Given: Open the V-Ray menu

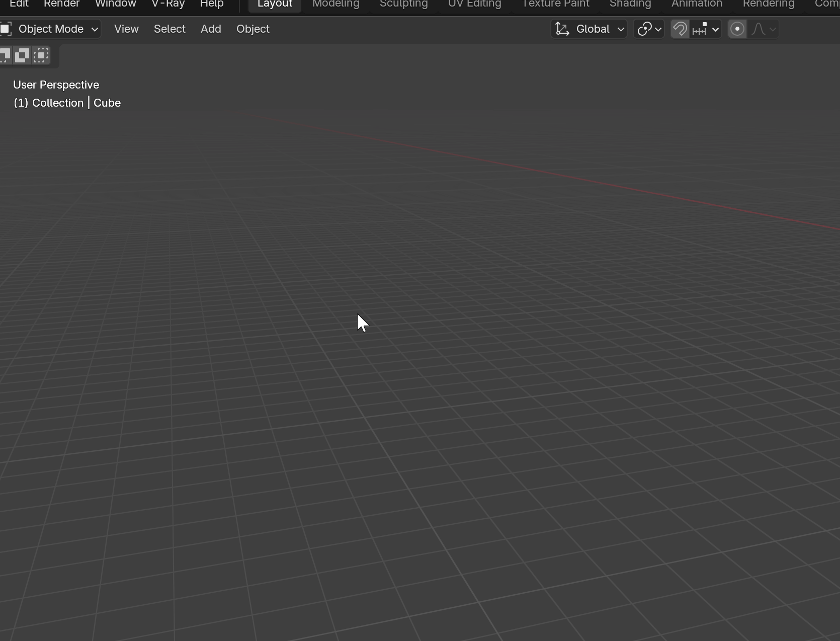Looking at the screenshot, I should (x=168, y=4).
